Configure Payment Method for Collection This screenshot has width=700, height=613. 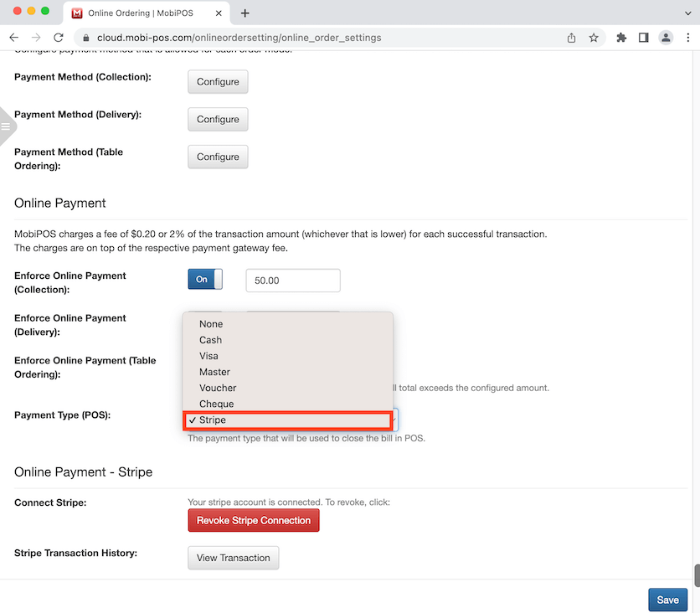[x=218, y=82]
